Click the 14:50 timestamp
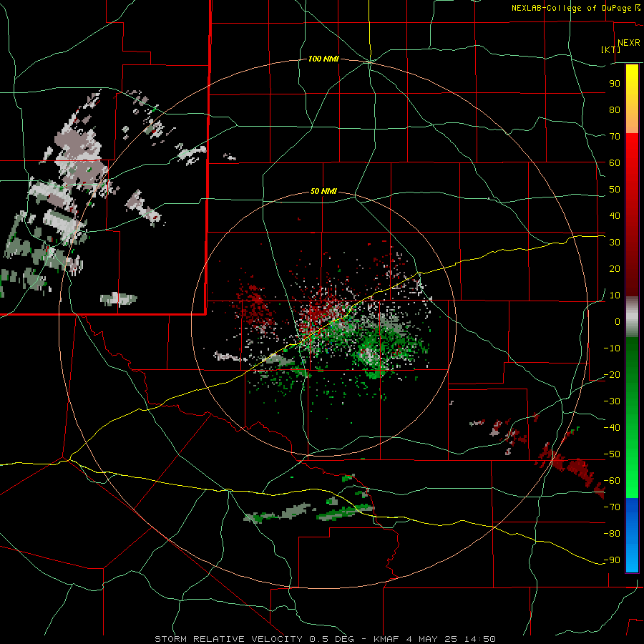This screenshot has height=644, width=644. [x=479, y=639]
